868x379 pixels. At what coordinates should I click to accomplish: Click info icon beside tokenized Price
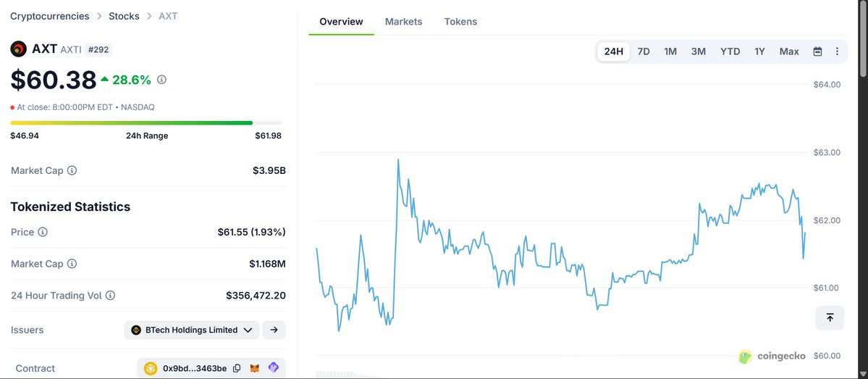(x=43, y=232)
